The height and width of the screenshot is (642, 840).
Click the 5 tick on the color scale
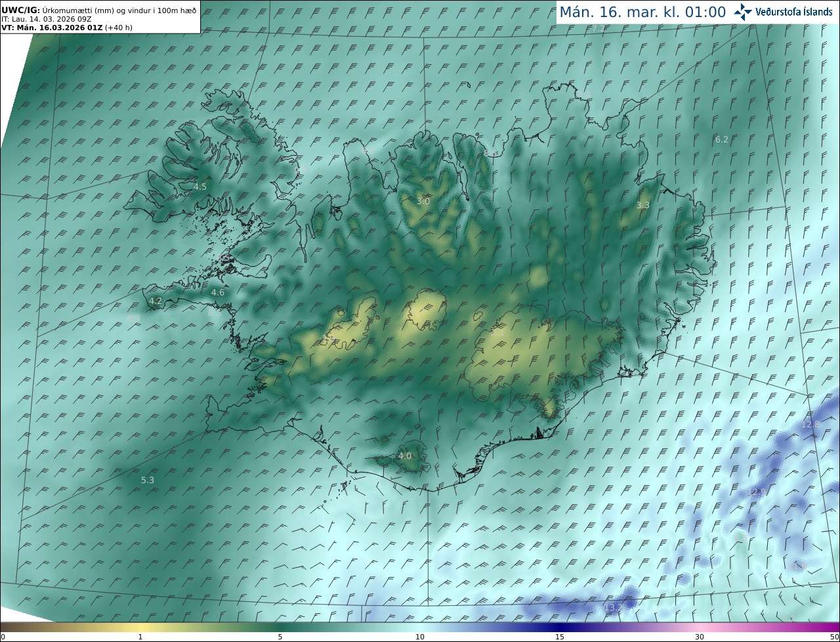coord(280,637)
